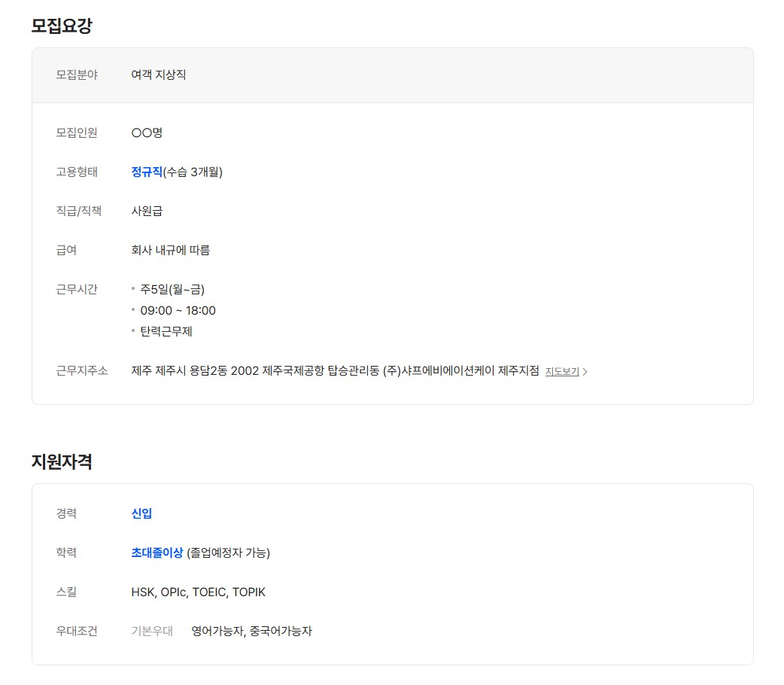Open the 지도보기 map link
Screen dimensions: 784x685
point(561,371)
